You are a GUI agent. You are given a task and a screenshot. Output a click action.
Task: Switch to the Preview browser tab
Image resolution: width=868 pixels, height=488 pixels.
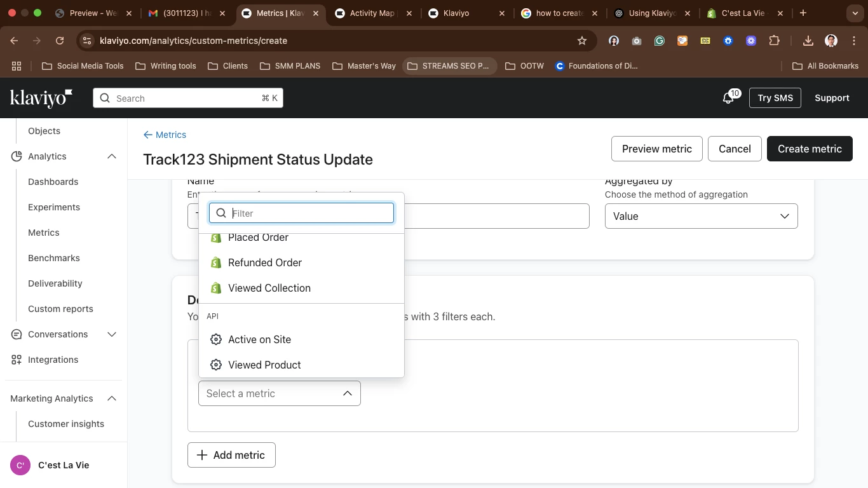93,13
